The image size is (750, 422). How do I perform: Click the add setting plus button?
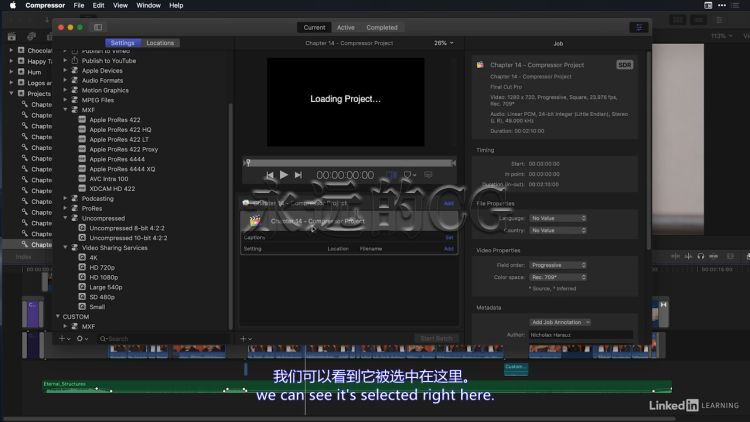click(x=64, y=339)
